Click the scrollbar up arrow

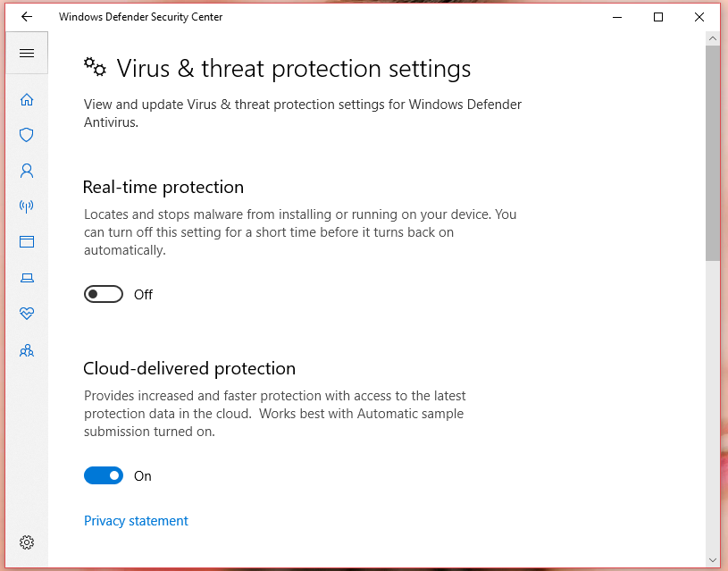pos(714,38)
